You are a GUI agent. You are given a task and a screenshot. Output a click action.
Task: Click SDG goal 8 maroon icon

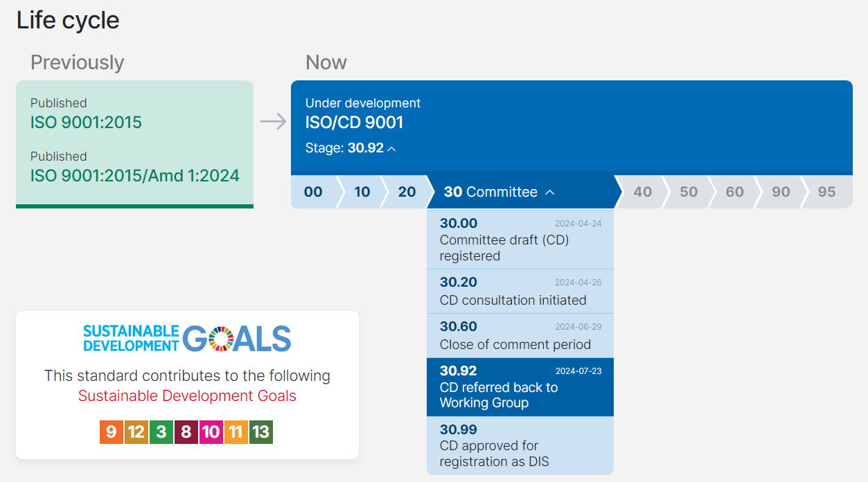[x=186, y=432]
